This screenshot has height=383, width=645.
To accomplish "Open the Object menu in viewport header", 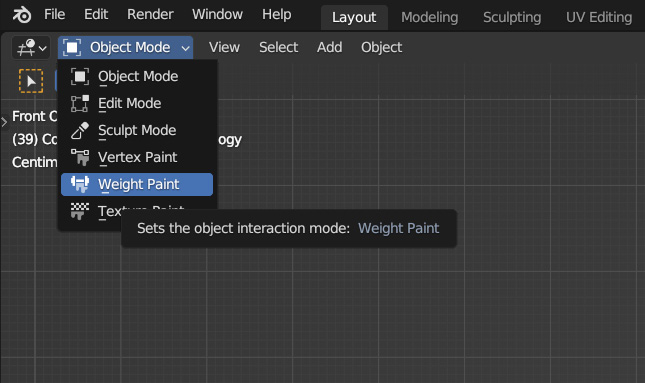I will pyautogui.click(x=381, y=47).
